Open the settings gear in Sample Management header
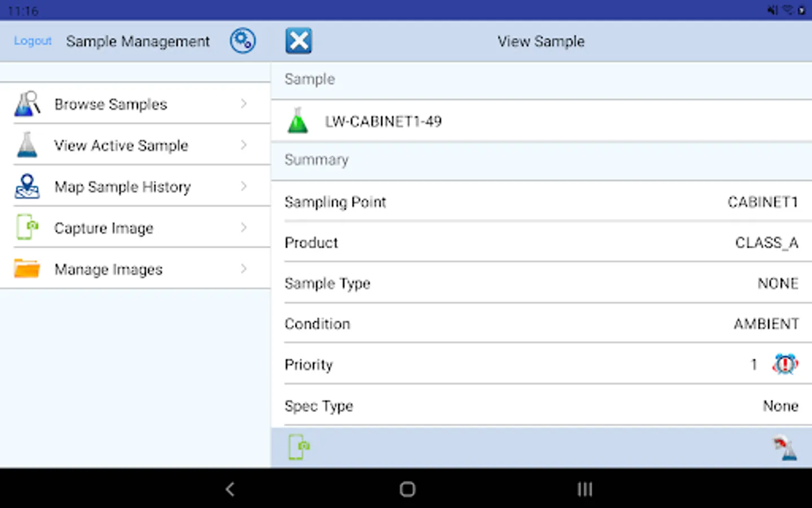The height and width of the screenshot is (508, 812). (x=242, y=40)
